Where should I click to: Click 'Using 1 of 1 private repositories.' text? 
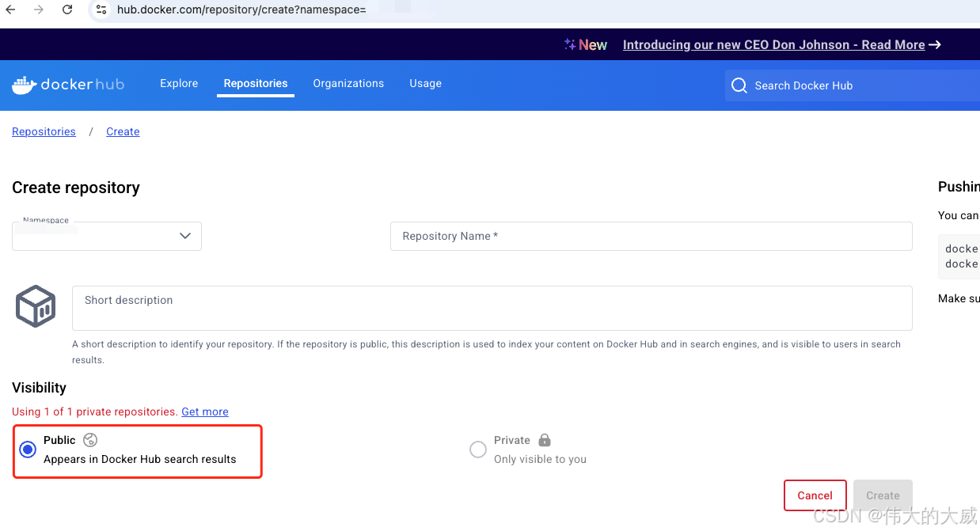click(95, 412)
